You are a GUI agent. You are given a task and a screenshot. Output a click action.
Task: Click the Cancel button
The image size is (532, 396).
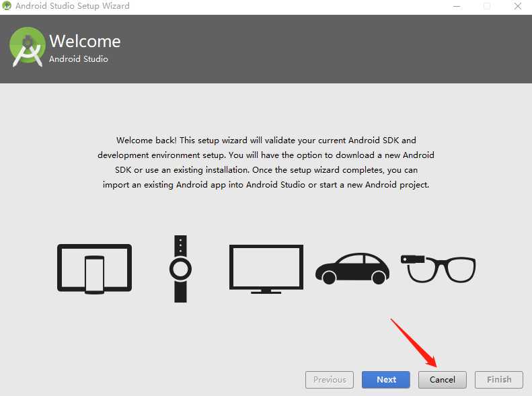pos(442,380)
